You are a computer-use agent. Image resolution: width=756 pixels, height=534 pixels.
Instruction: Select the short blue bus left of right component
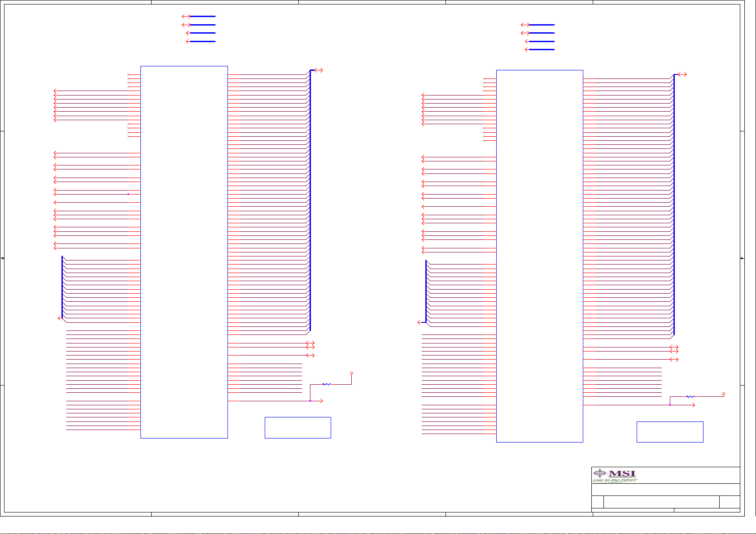click(x=426, y=291)
